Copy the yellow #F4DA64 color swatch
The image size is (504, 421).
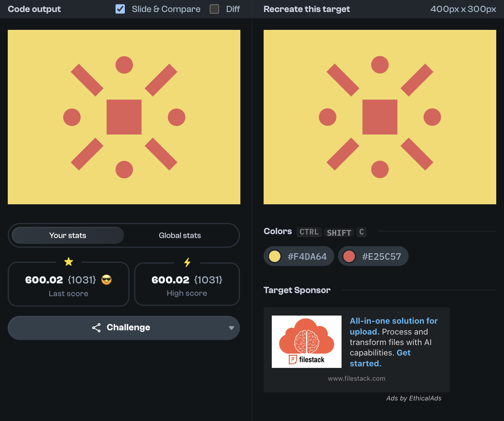point(299,256)
